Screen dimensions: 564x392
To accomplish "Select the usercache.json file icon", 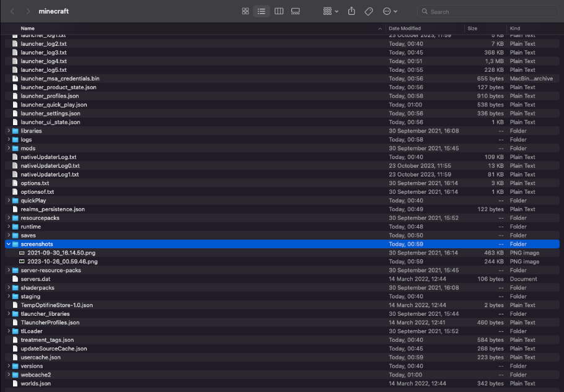I will tap(15, 357).
